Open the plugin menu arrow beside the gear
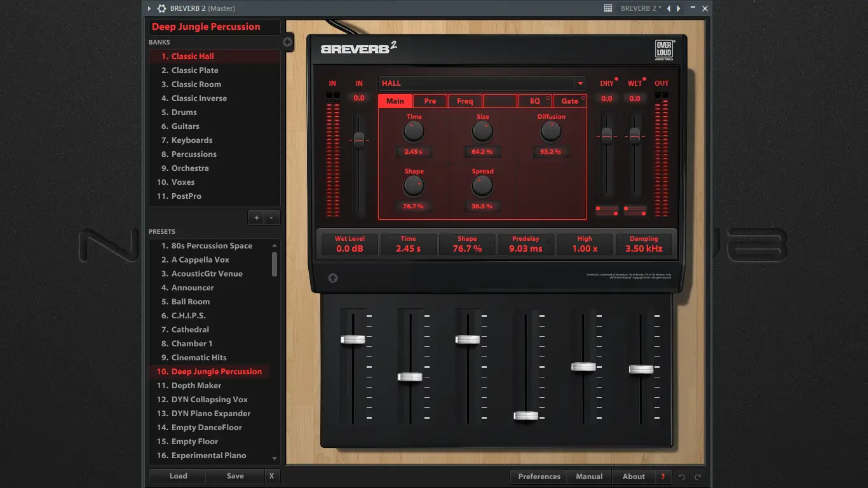Image resolution: width=868 pixels, height=488 pixels. pyautogui.click(x=149, y=8)
